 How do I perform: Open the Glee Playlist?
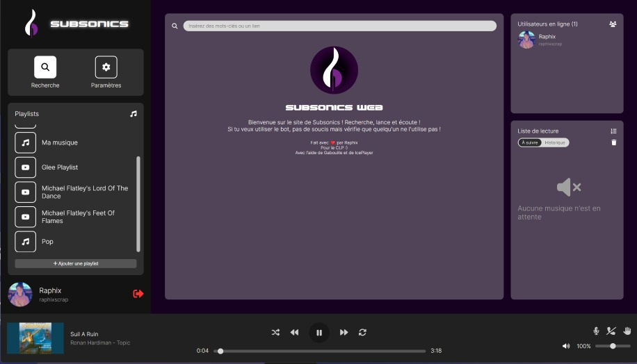pyautogui.click(x=60, y=167)
